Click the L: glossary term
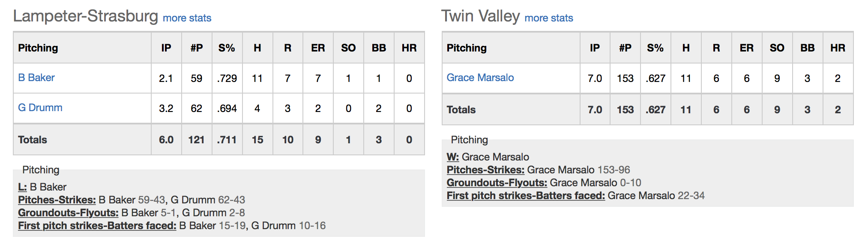Screen dimensions: 868x242 click(x=22, y=187)
